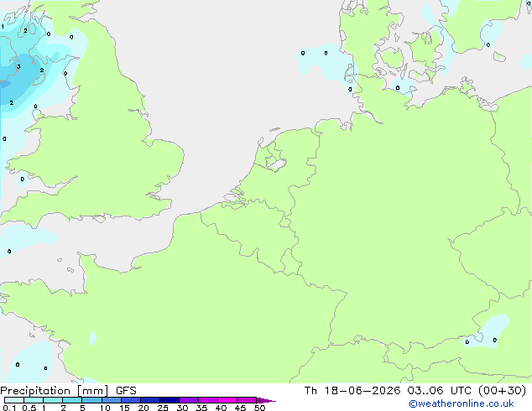Screen dimensions: 532x411
Task: Click the '(00+30)' forecast run label
Action: point(502,391)
